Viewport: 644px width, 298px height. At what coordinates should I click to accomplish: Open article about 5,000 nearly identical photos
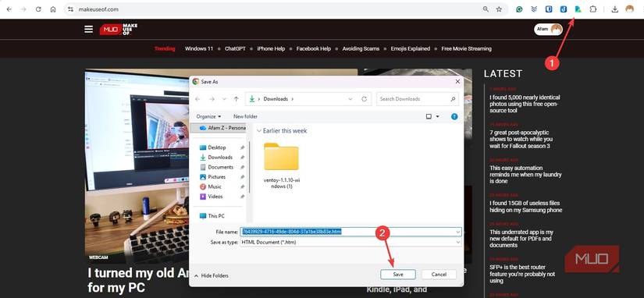pos(525,104)
